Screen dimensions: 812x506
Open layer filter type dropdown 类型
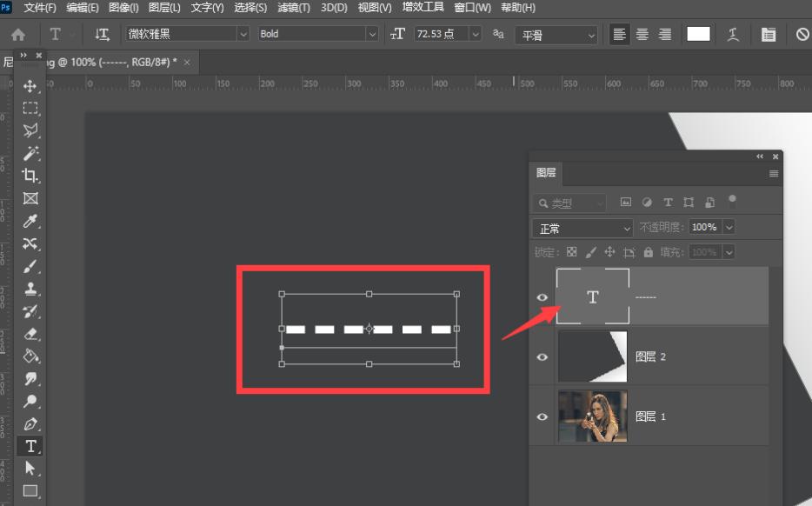569,203
